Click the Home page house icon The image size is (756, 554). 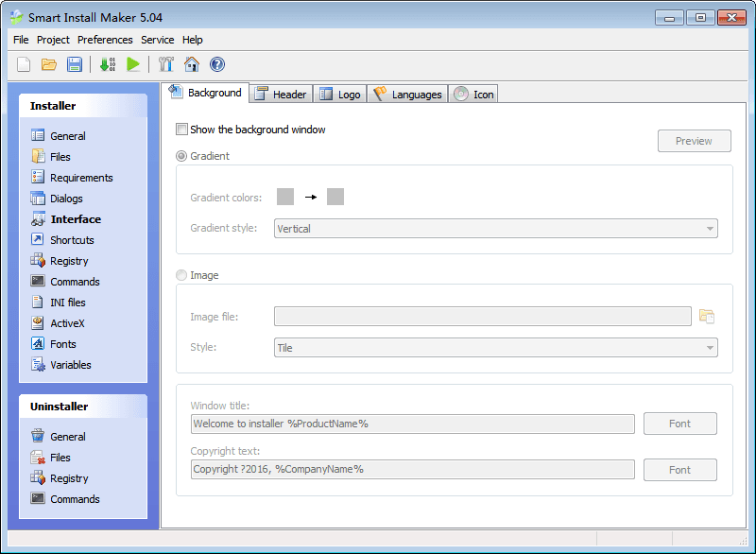click(x=192, y=64)
